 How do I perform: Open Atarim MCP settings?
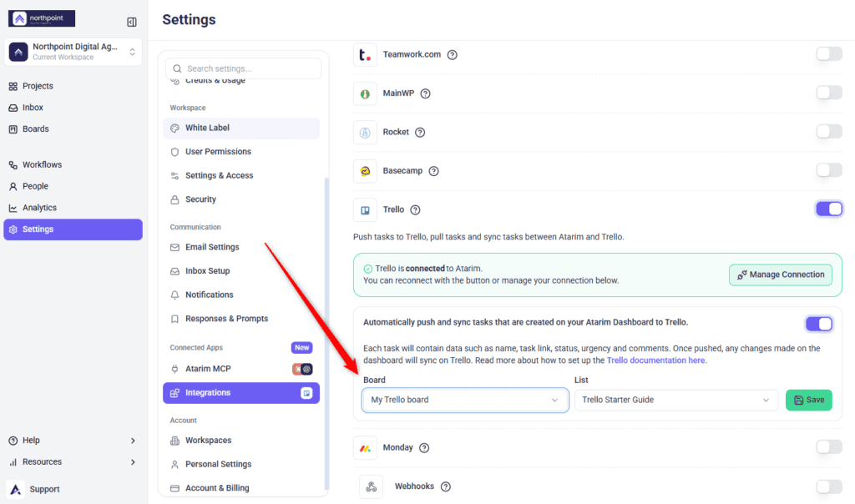point(241,369)
